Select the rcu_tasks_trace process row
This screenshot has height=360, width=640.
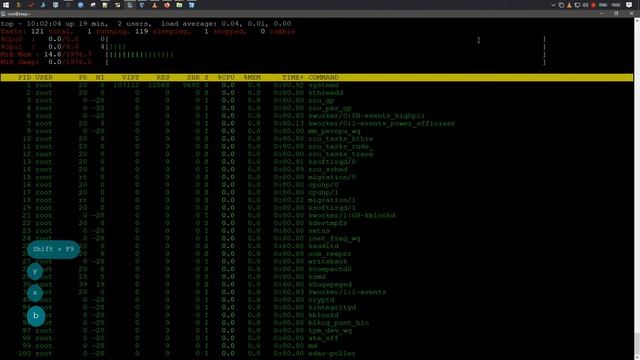[x=317, y=154]
